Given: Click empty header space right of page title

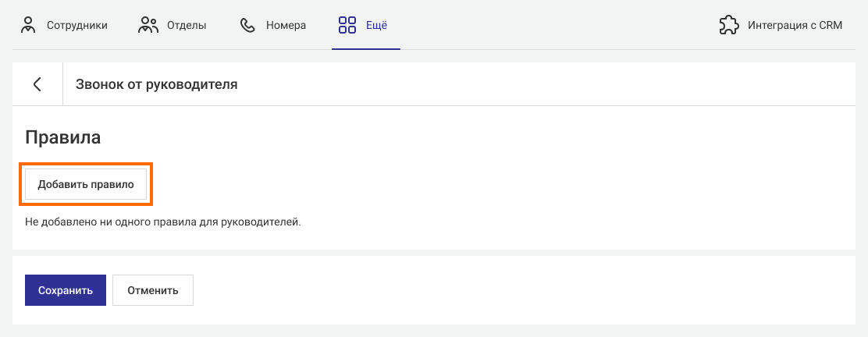Looking at the screenshot, I should pyautogui.click(x=546, y=84).
